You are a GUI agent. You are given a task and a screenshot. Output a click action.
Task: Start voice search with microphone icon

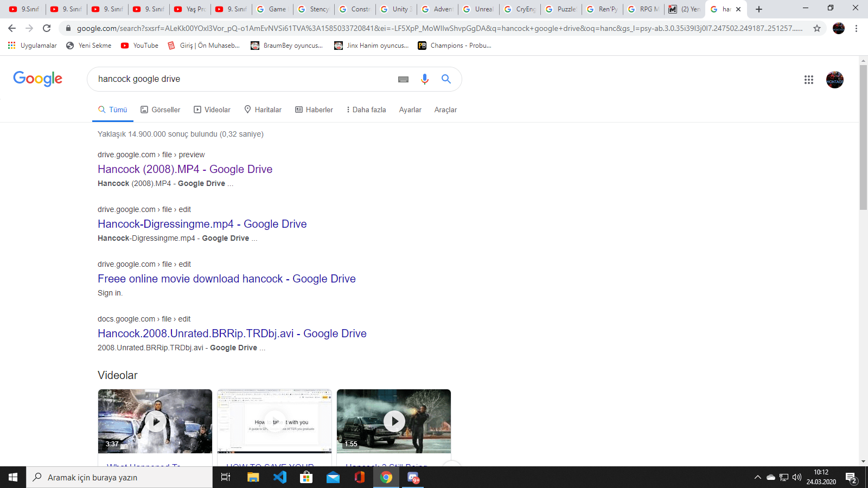tap(425, 79)
